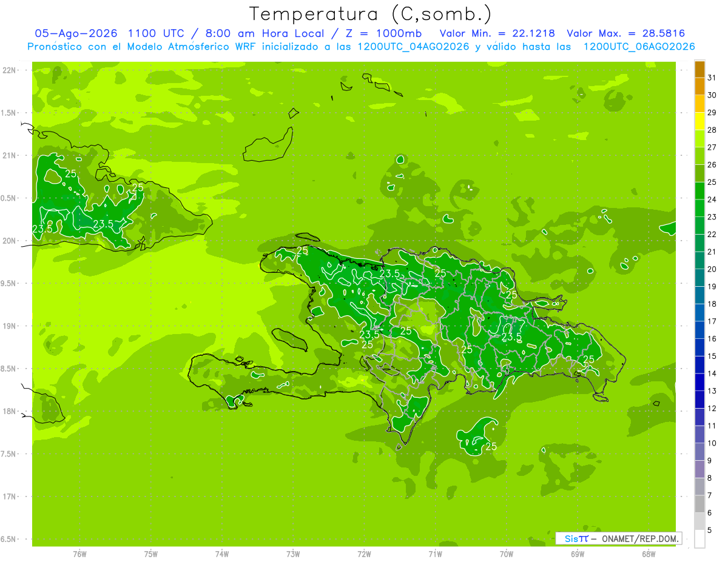Click the "72W" longitude axis label
728x562 pixels.
tap(364, 554)
